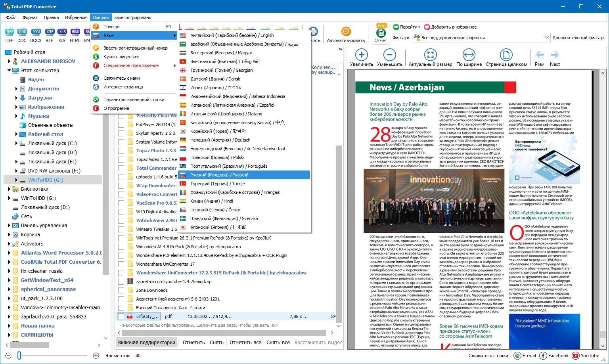Check the box for Wondershare UniConverter 17 folder
Viewport: 609px width, 364px height.
(x=121, y=264)
